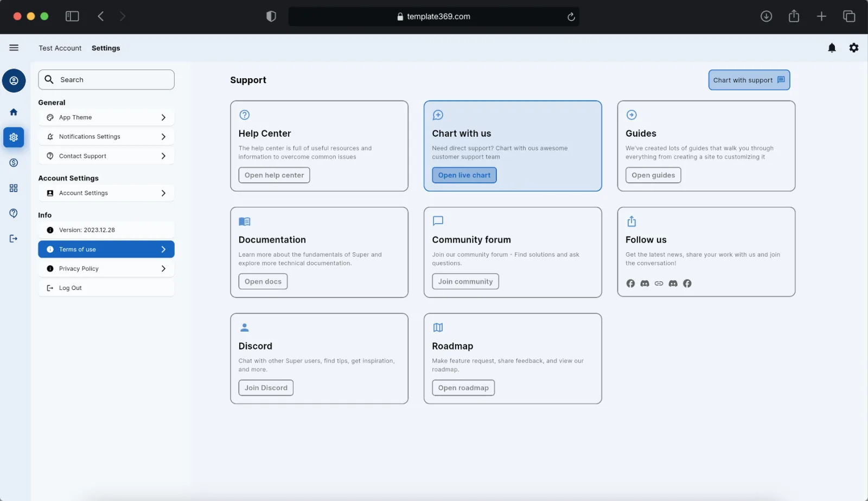Go to Home via sidebar house icon
Screen dimensions: 868x501
(14, 112)
